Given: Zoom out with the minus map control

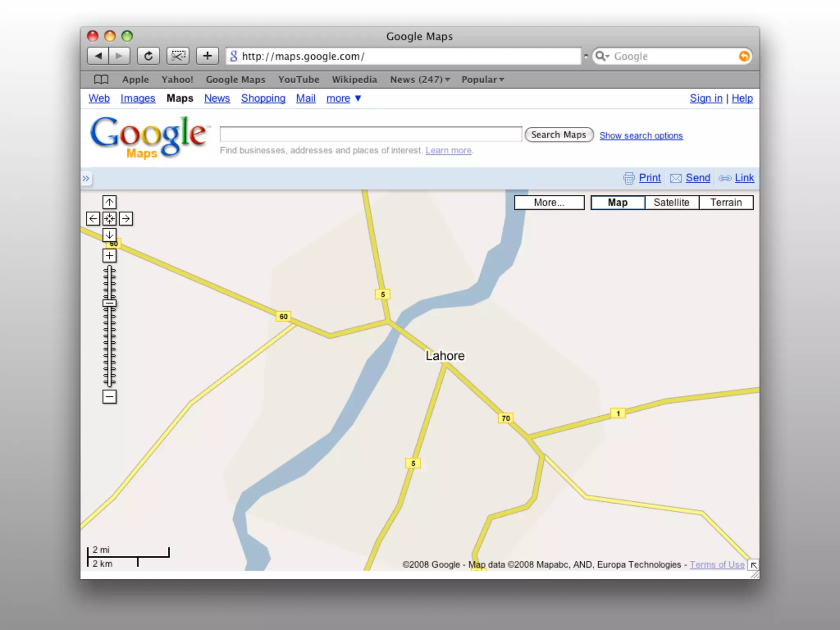Looking at the screenshot, I should [110, 397].
